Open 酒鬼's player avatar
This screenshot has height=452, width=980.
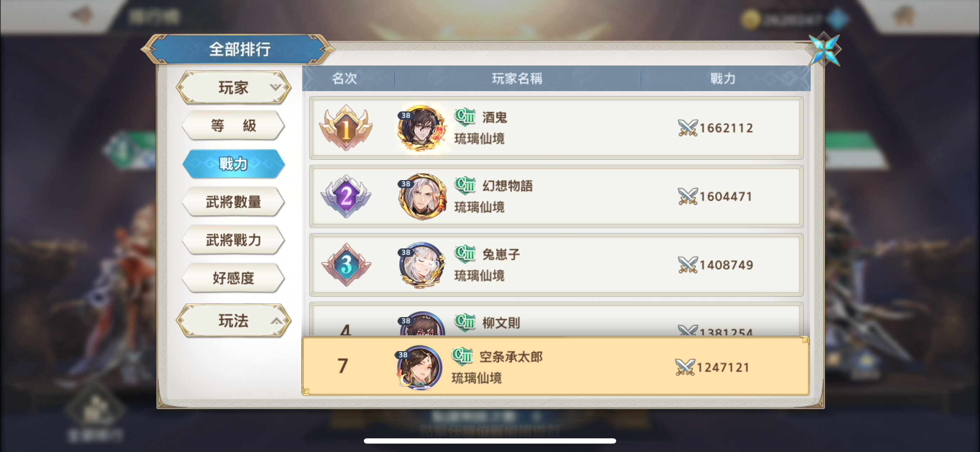tap(421, 128)
